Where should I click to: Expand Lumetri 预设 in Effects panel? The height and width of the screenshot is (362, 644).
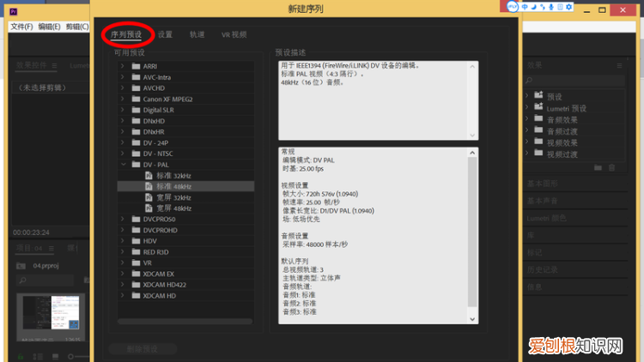(527, 107)
